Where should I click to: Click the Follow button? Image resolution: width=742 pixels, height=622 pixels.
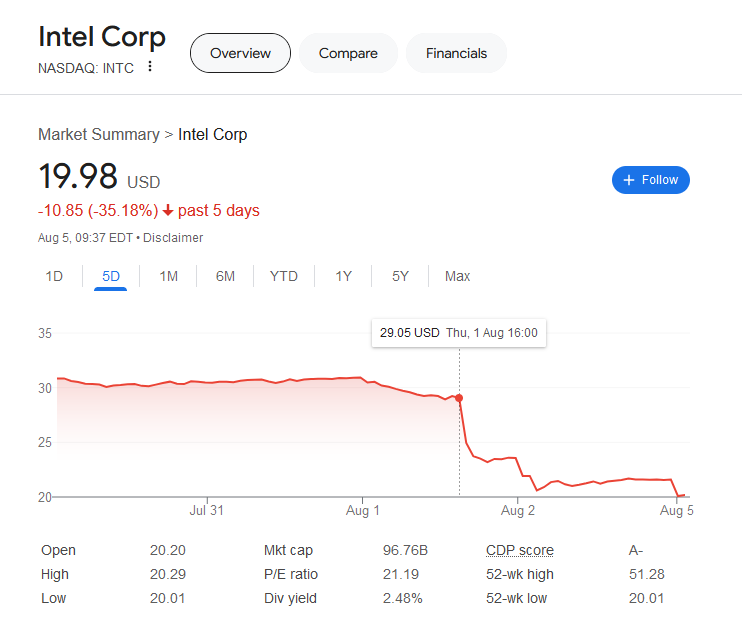650,180
